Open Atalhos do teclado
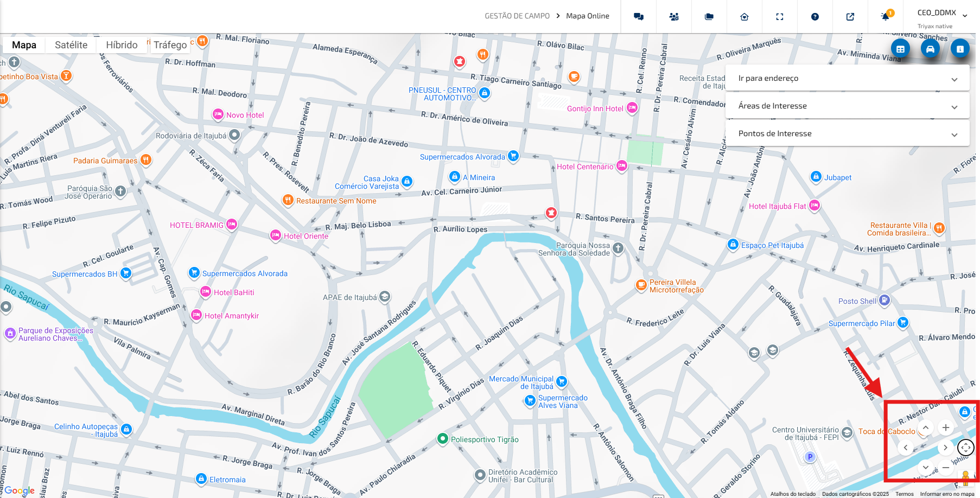The width and height of the screenshot is (980, 498). coord(793,494)
